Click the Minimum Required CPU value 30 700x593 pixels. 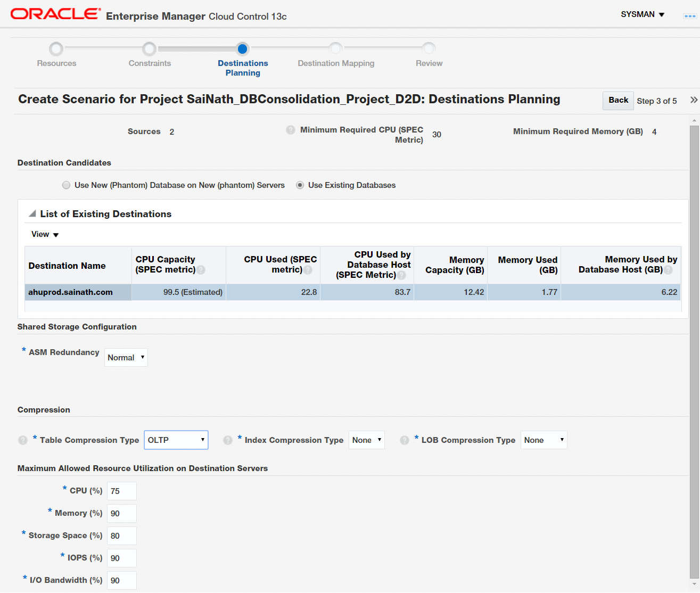pyautogui.click(x=437, y=135)
